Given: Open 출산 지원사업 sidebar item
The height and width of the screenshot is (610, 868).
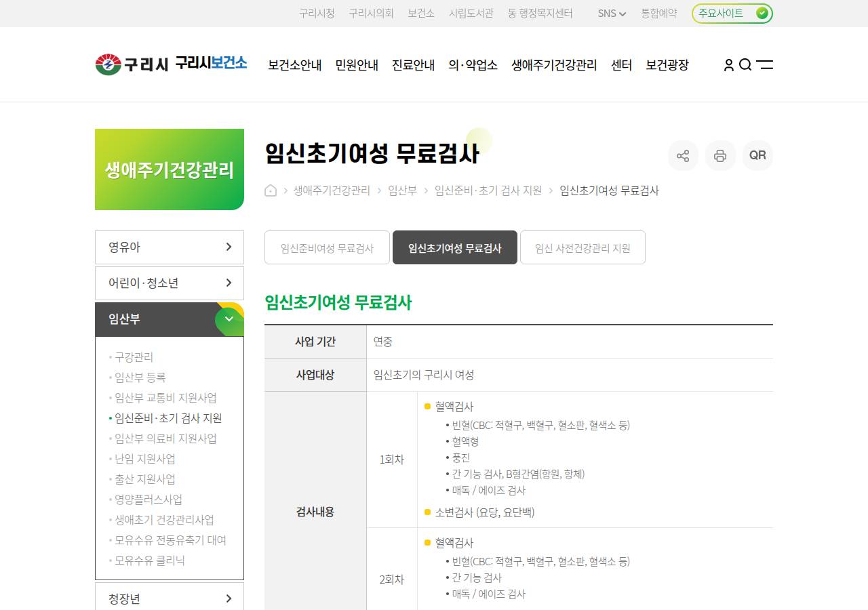Looking at the screenshot, I should pos(144,479).
